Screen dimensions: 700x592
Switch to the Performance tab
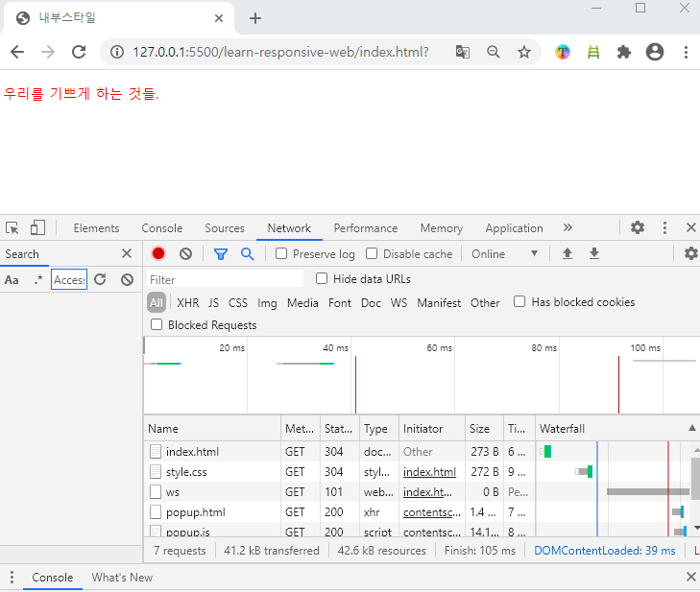(x=366, y=228)
